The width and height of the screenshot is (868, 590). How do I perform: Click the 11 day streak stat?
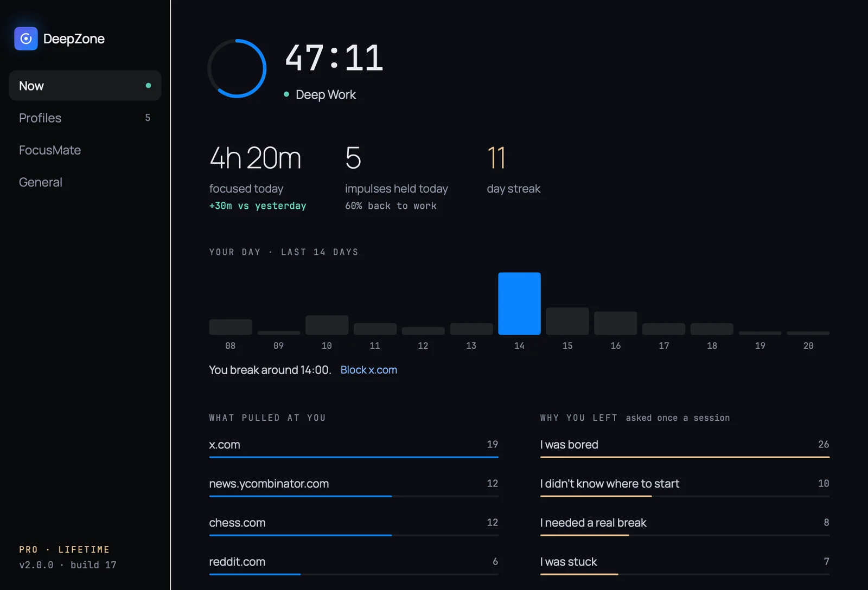click(x=514, y=170)
